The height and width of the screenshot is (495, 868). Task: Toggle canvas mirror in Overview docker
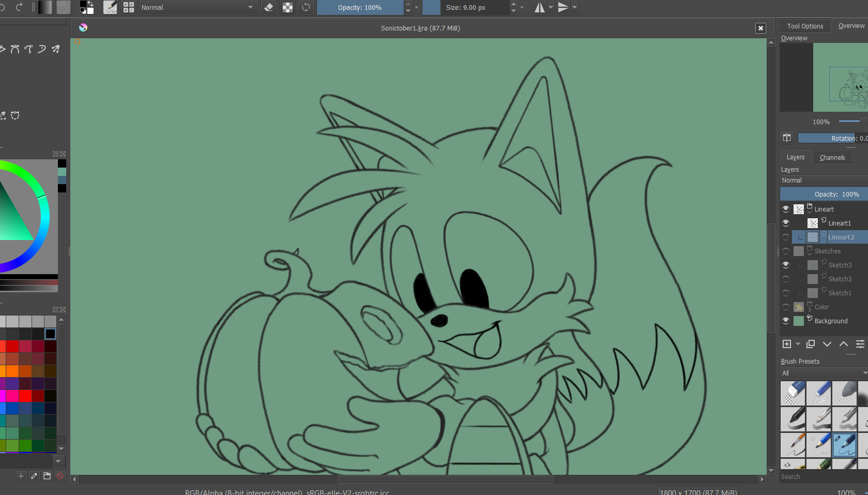tap(787, 138)
